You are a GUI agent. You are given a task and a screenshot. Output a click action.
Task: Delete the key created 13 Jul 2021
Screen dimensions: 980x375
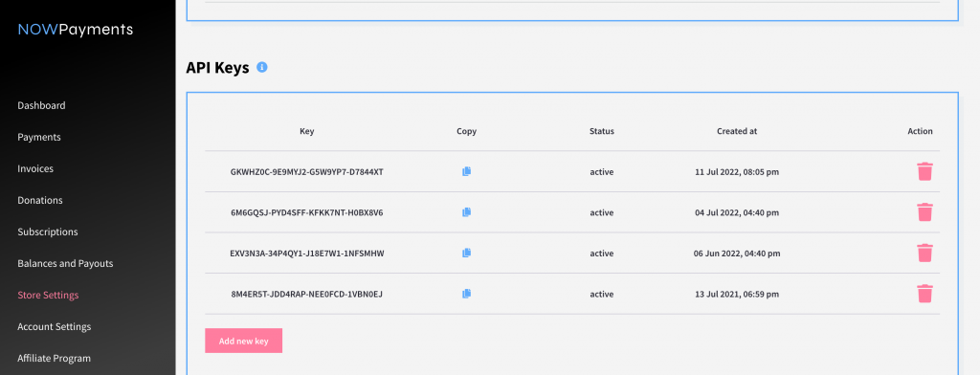(x=924, y=294)
